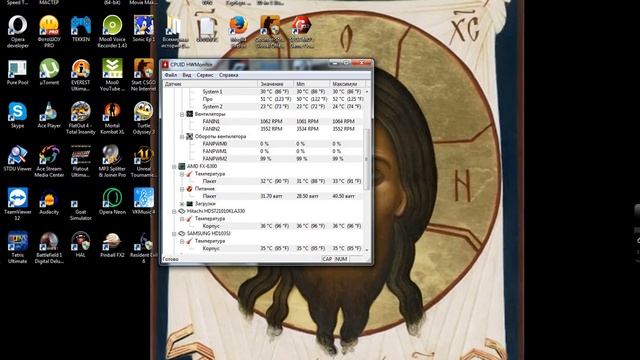This screenshot has height=360, width=640.
Task: Launch the Unreal Tournament desktop shortcut
Action: [144, 161]
